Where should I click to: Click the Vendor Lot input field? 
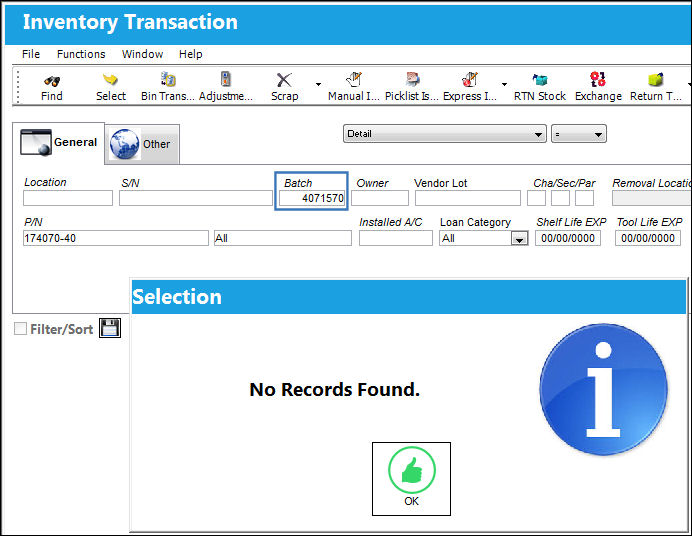coord(468,198)
